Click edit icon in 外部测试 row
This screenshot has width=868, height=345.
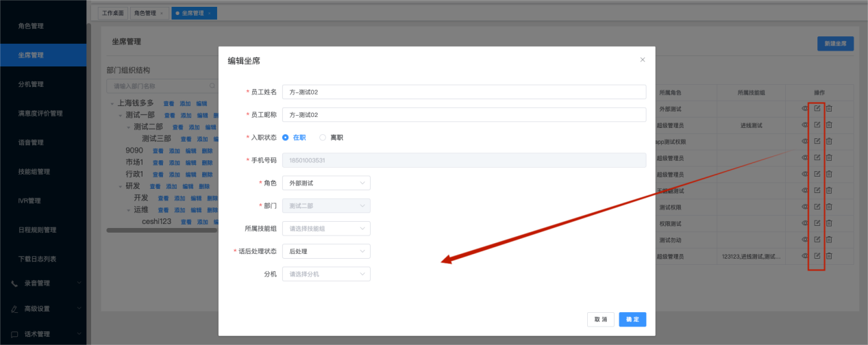click(817, 108)
